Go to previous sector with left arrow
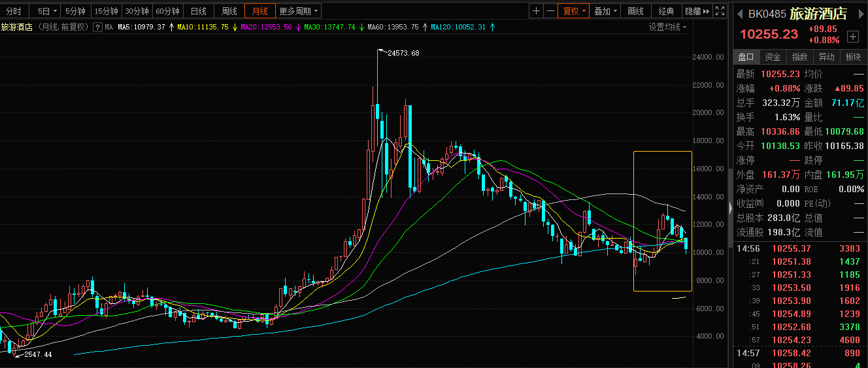 [739, 14]
